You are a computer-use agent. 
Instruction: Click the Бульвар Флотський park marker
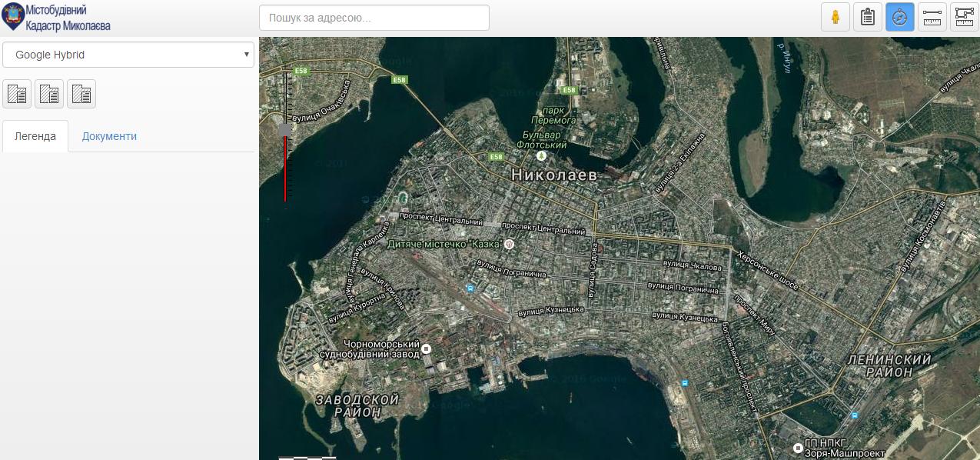(x=542, y=156)
